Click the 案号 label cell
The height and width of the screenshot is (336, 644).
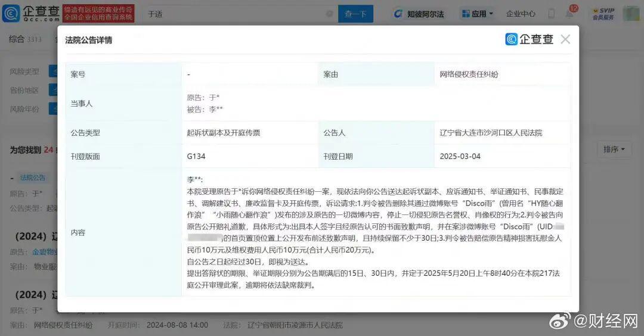pyautogui.click(x=123, y=74)
